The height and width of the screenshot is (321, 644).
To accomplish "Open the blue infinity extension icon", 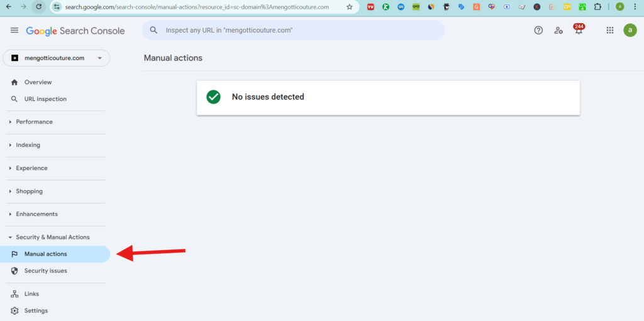I will [x=401, y=7].
